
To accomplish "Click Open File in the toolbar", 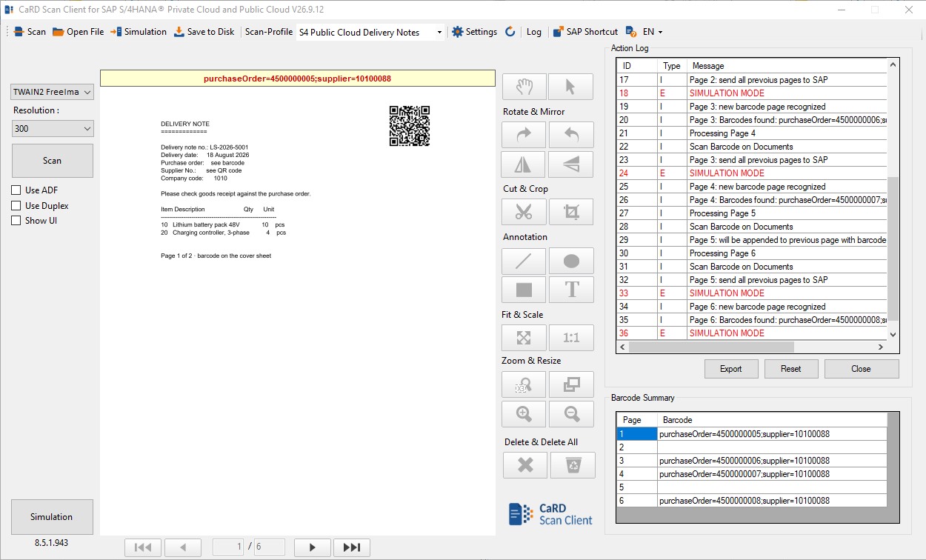I will click(78, 32).
